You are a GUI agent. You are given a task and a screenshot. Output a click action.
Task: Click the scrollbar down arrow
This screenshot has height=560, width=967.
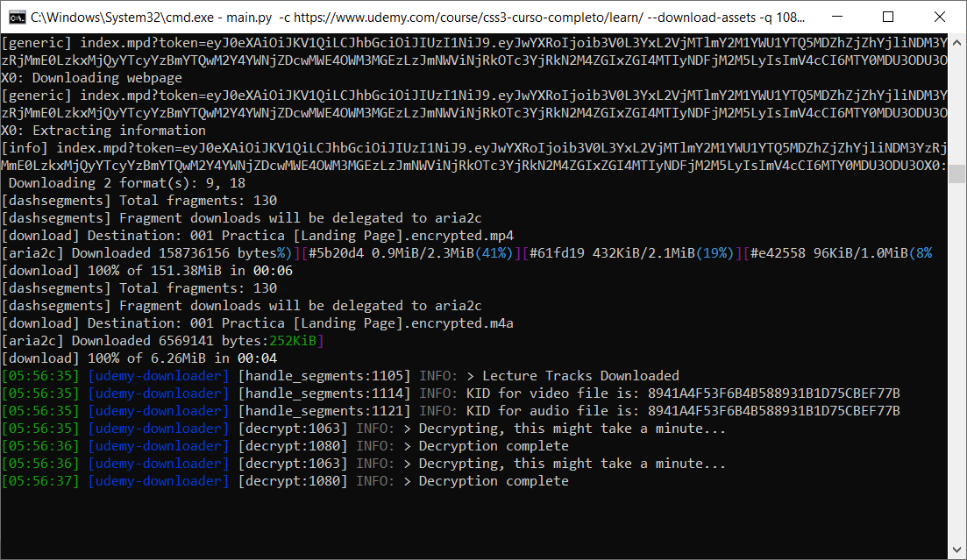pos(958,550)
